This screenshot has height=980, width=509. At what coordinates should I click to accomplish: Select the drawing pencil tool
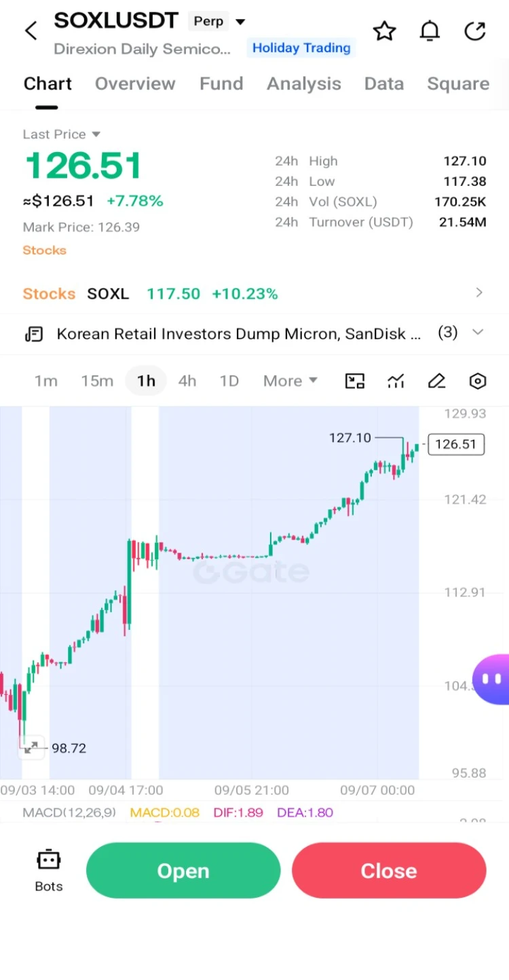pos(436,381)
